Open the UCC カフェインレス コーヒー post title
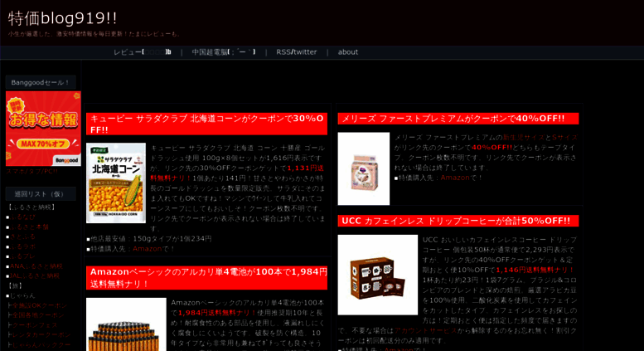 (x=458, y=221)
